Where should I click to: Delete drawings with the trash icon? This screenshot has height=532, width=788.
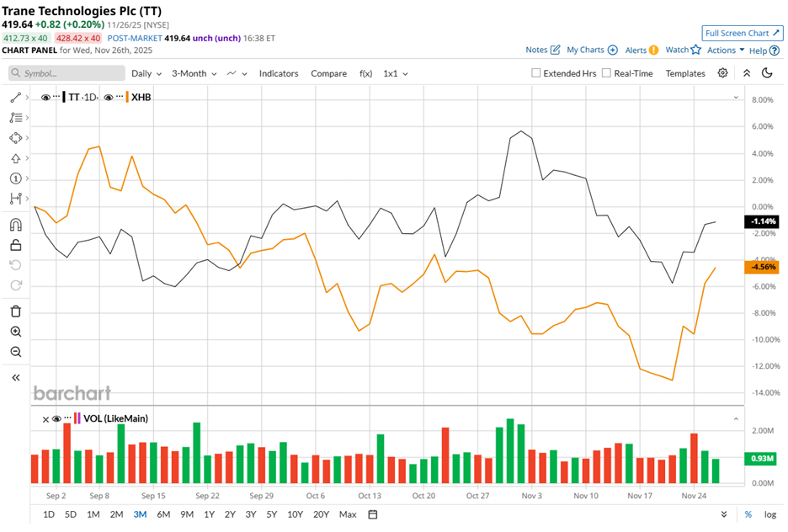tap(16, 311)
